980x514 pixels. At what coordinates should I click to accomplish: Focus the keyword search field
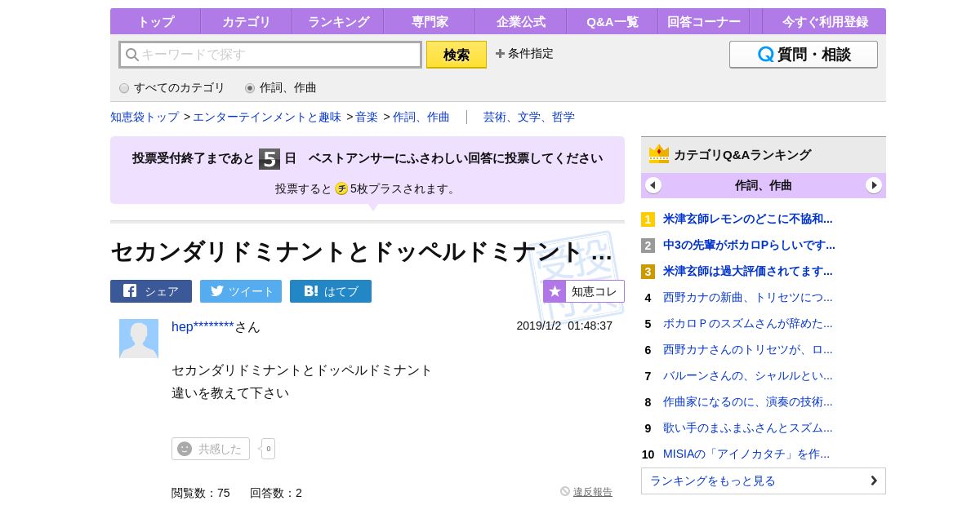(x=270, y=55)
